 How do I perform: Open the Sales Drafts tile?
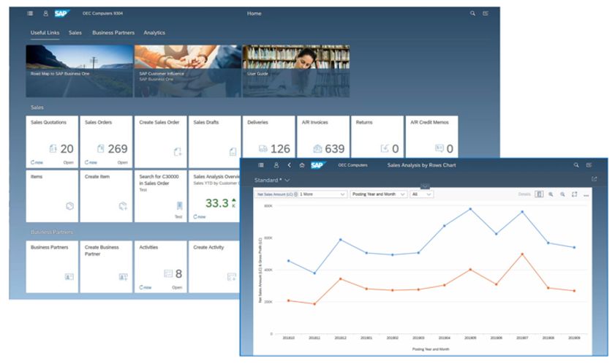pyautogui.click(x=214, y=142)
